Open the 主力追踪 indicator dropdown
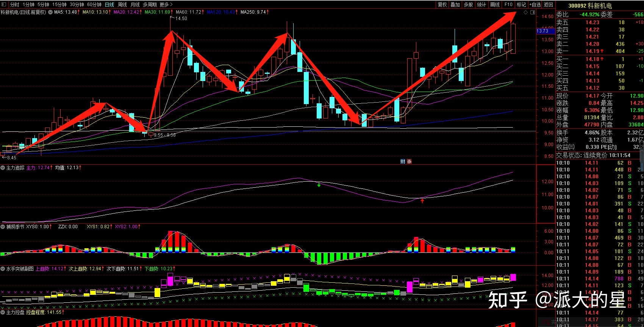 (x=3, y=168)
